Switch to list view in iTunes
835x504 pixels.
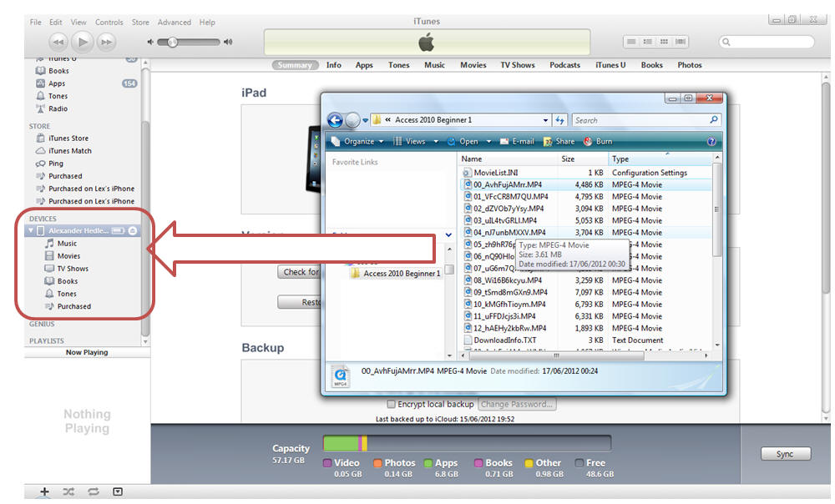coord(631,42)
